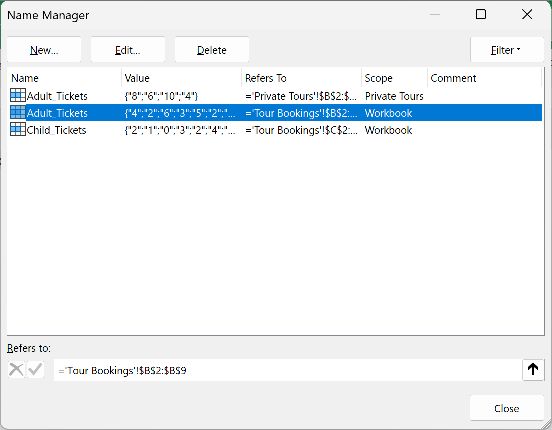Maximize the Name Manager window

coord(481,14)
